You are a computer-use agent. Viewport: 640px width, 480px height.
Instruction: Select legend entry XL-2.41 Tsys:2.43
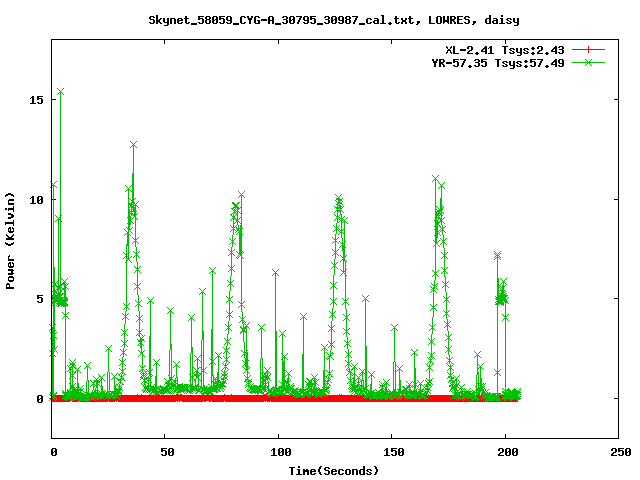[x=504, y=50]
